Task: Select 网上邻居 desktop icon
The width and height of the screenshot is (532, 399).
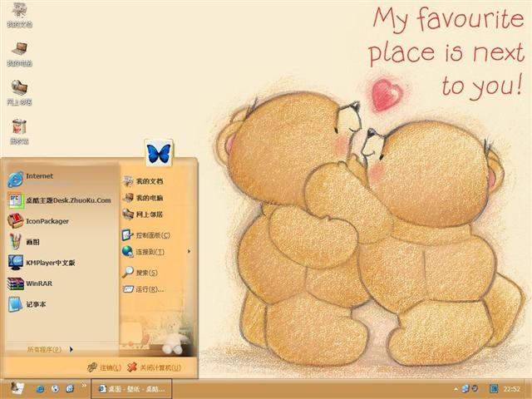Action: pyautogui.click(x=19, y=93)
